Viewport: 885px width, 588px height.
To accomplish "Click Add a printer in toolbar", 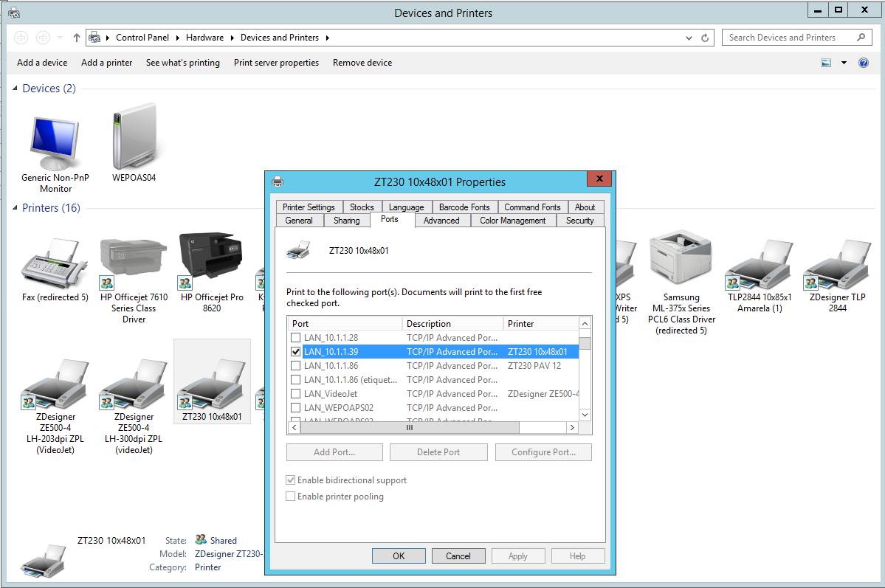I will pyautogui.click(x=107, y=63).
